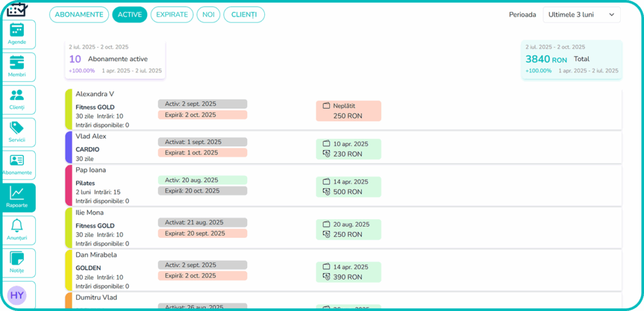The width and height of the screenshot is (644, 311).
Task: Click the 3840 RON Total summary card
Action: [572, 60]
